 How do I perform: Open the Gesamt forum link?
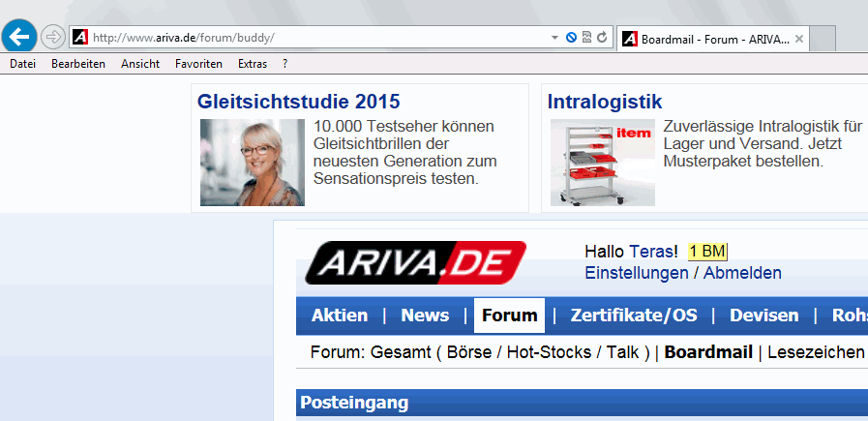(x=401, y=352)
